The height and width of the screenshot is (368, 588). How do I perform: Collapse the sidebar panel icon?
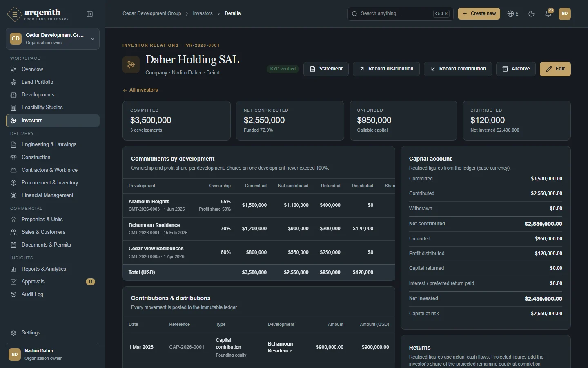[90, 14]
